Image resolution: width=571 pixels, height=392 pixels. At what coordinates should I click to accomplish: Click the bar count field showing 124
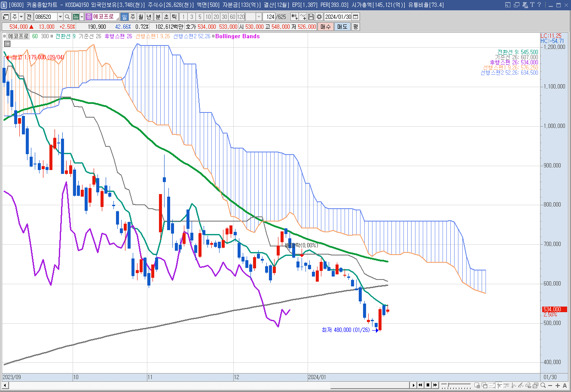tap(269, 17)
